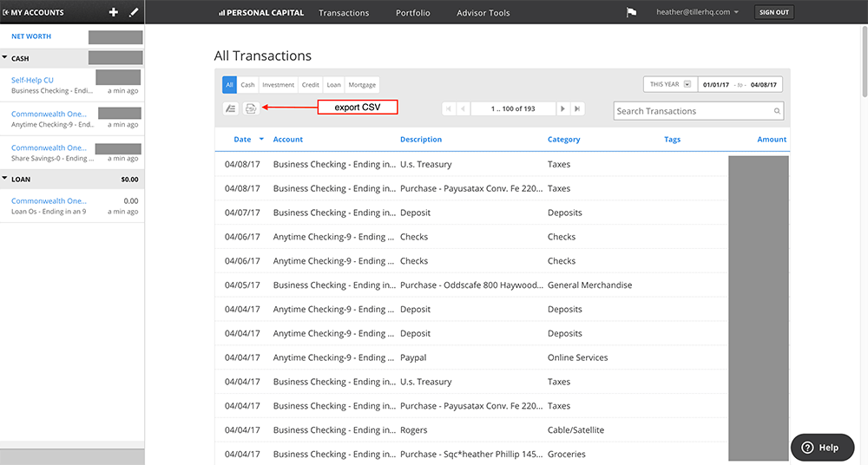Go to first page of transactions
This screenshot has width=868, height=465.
[x=449, y=108]
